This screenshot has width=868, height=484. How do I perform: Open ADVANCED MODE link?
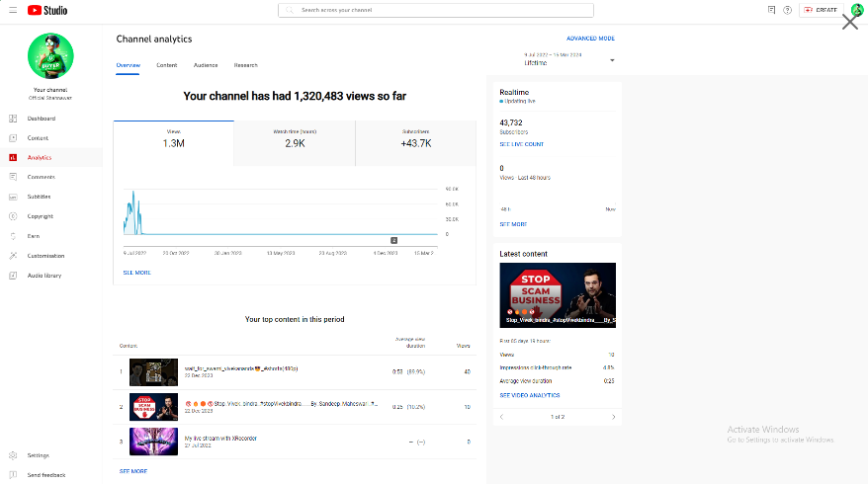click(x=590, y=39)
